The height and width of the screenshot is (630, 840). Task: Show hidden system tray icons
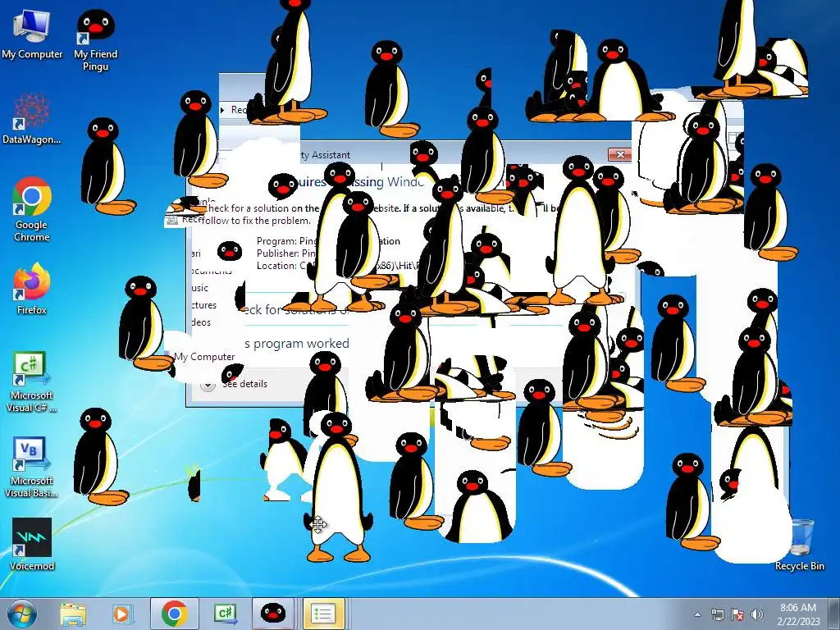point(697,614)
